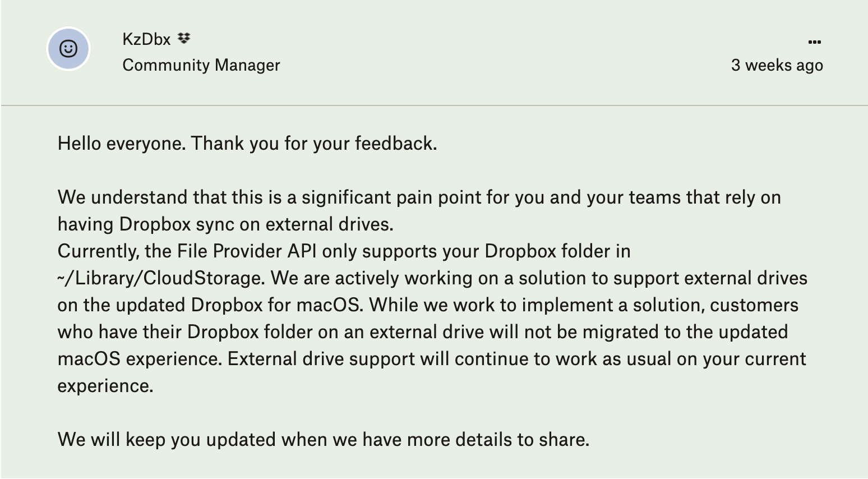Click the Dropbox badge beside KzDbx
This screenshot has width=868, height=479.
(x=184, y=39)
